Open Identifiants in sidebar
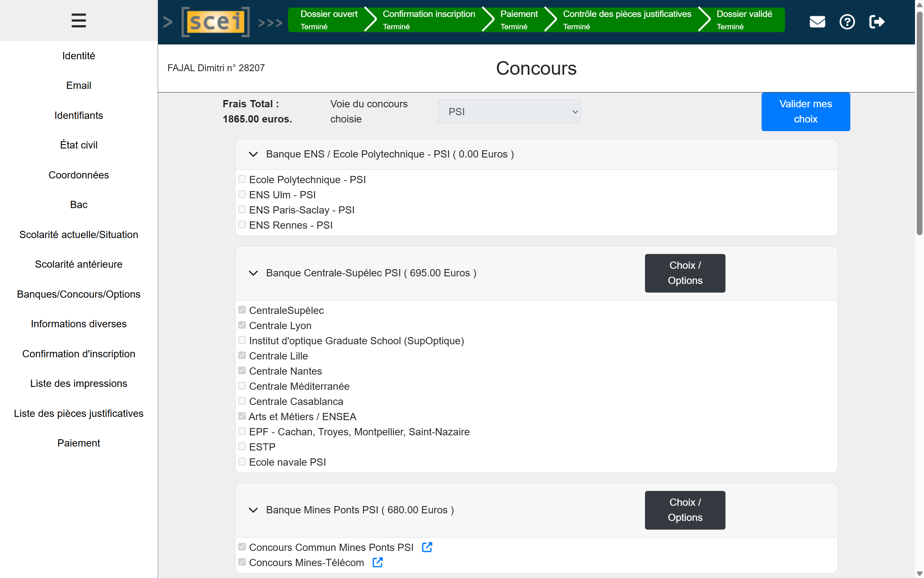The height and width of the screenshot is (578, 924). point(79,115)
